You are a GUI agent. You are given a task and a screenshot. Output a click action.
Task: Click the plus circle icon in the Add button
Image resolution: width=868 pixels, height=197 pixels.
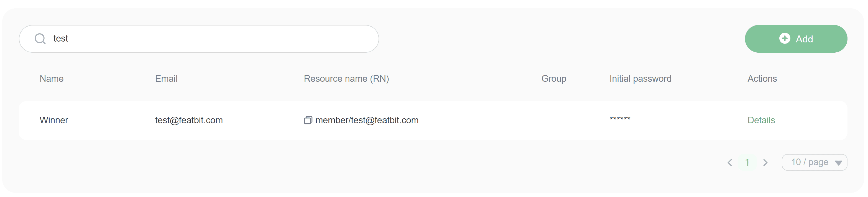pos(785,39)
